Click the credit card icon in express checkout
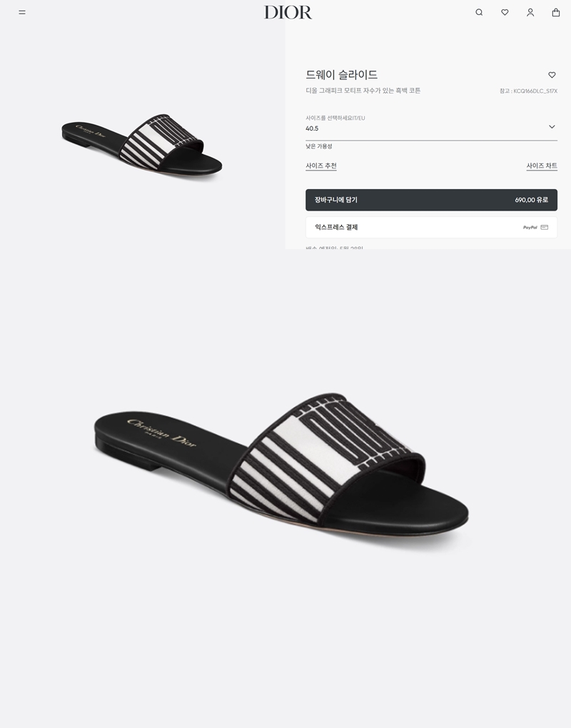 [x=545, y=228]
